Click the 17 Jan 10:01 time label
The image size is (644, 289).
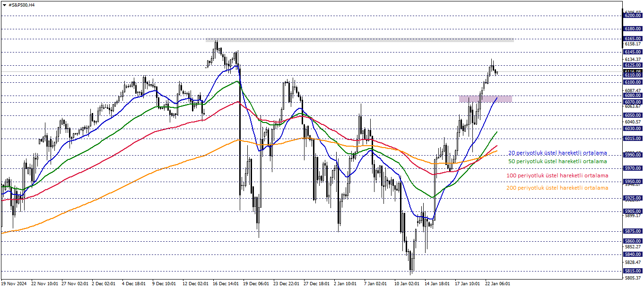[468, 284]
